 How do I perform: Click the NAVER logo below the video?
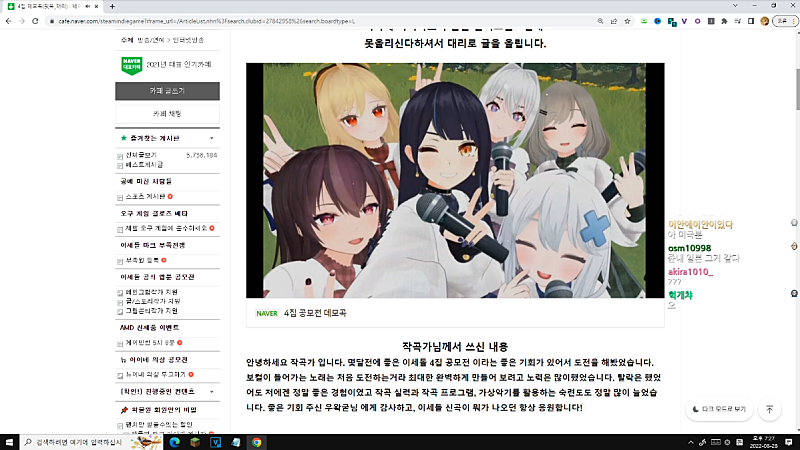[267, 313]
